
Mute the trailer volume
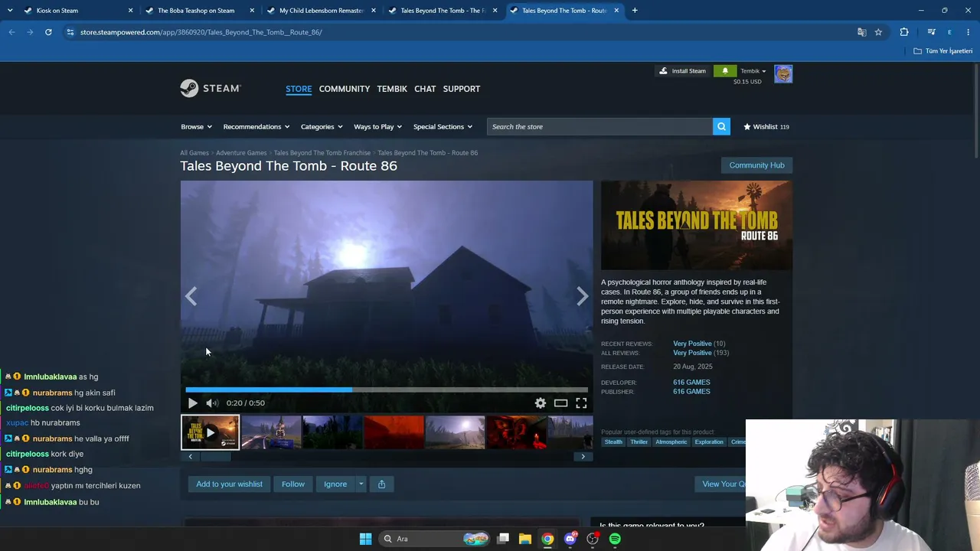pyautogui.click(x=212, y=403)
